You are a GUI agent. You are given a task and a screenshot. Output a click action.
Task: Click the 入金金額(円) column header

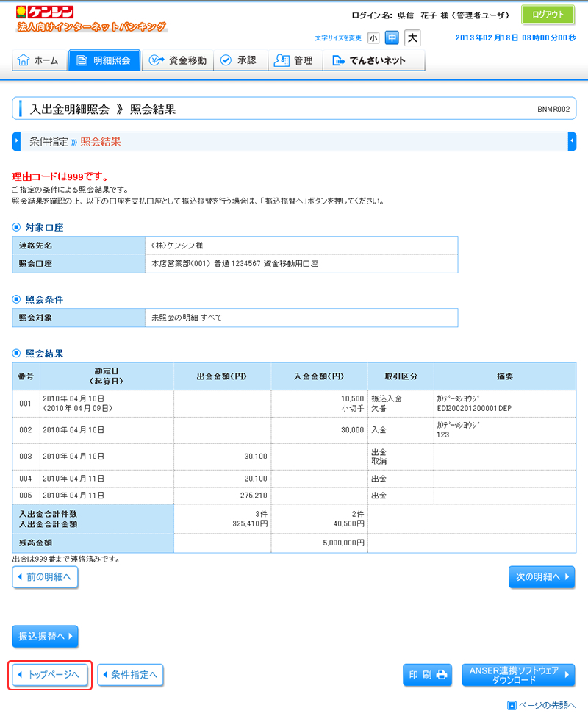click(320, 376)
